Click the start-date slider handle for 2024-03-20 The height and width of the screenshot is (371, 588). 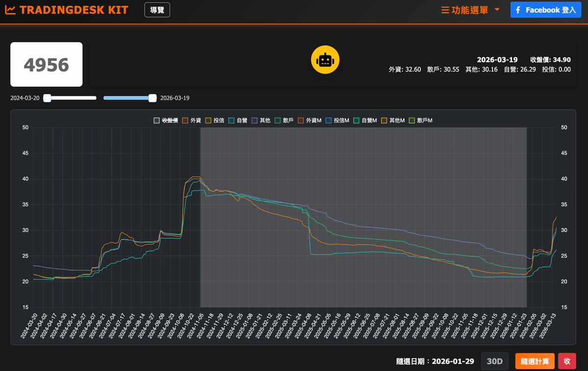click(x=47, y=98)
